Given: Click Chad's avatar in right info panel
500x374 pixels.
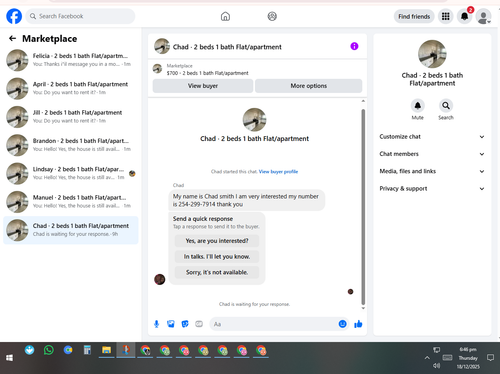Looking at the screenshot, I should pyautogui.click(x=432, y=54).
